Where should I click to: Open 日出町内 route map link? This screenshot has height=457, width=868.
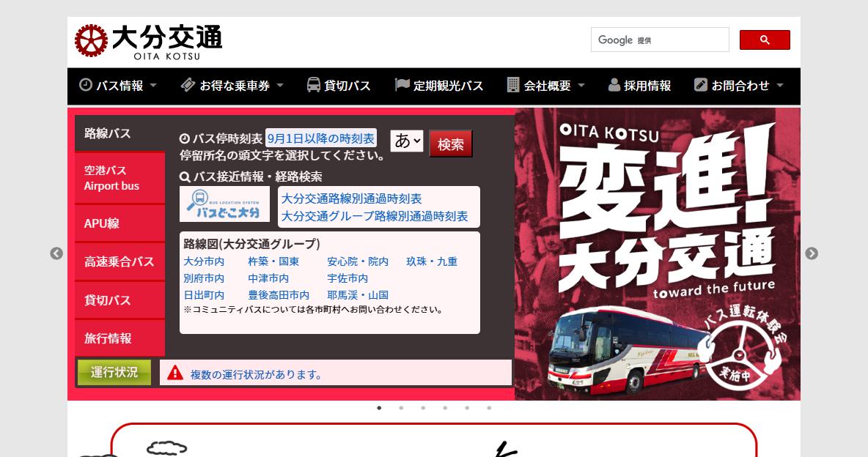(204, 295)
